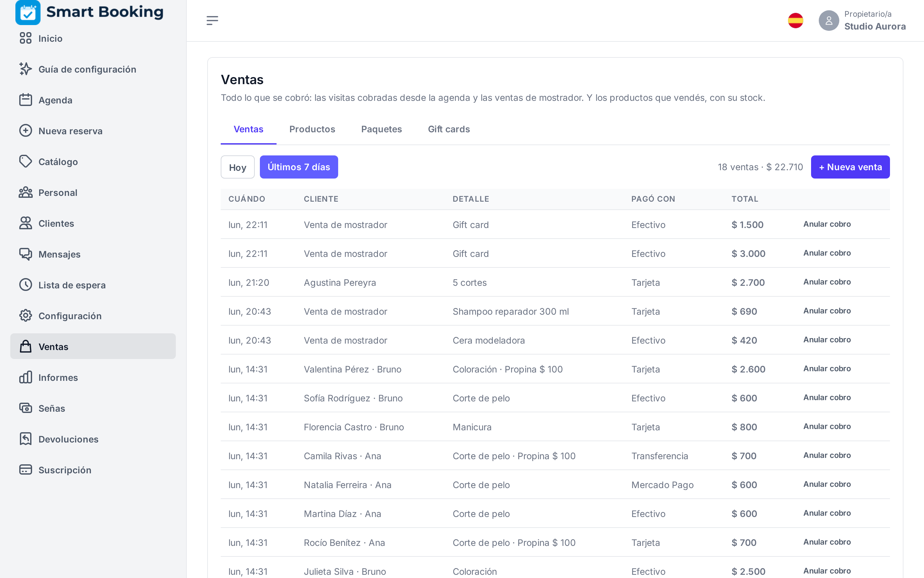The height and width of the screenshot is (578, 924).
Task: Click the Lista de espera clock icon
Action: (x=26, y=285)
